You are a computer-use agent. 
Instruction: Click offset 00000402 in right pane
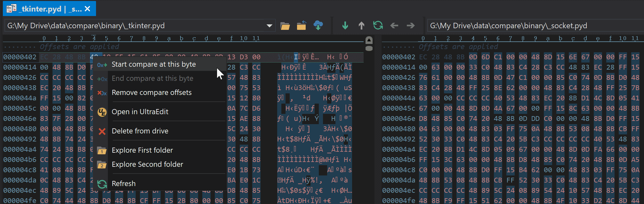399,57
